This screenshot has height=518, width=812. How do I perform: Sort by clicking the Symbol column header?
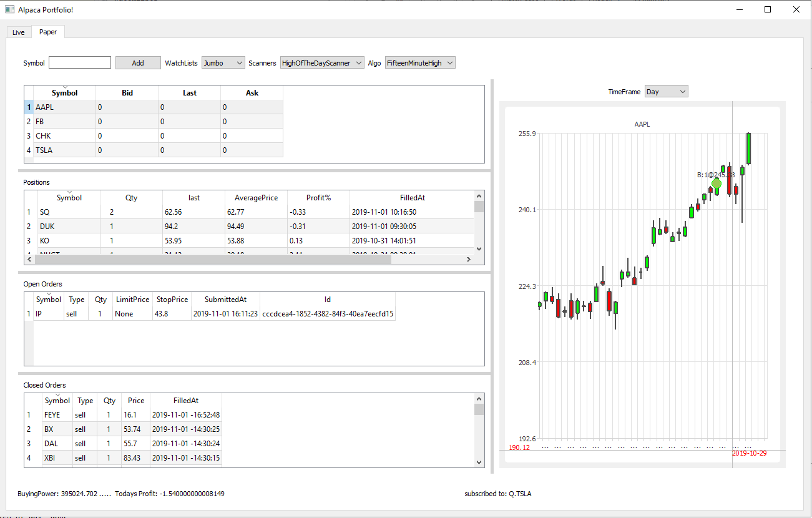point(64,92)
